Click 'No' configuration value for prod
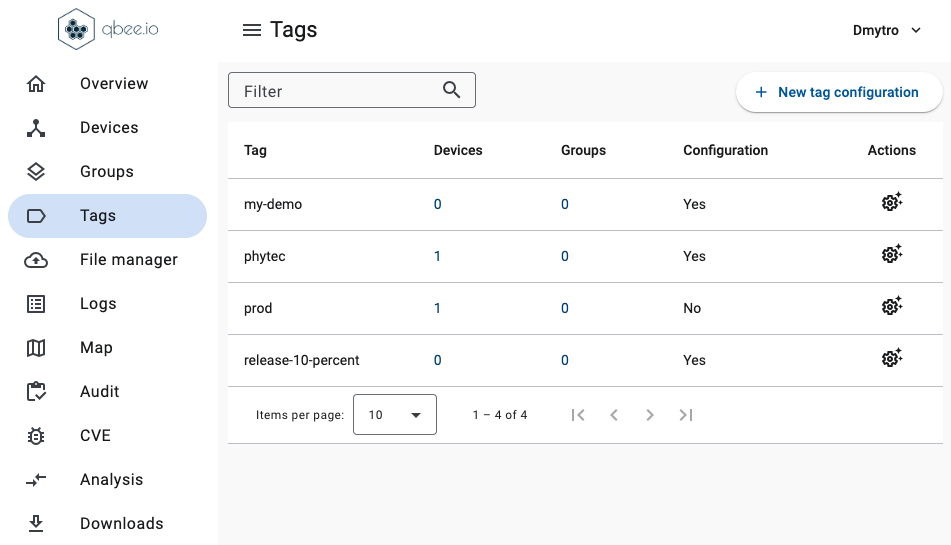Viewport: 951px width, 545px height. [x=692, y=309]
